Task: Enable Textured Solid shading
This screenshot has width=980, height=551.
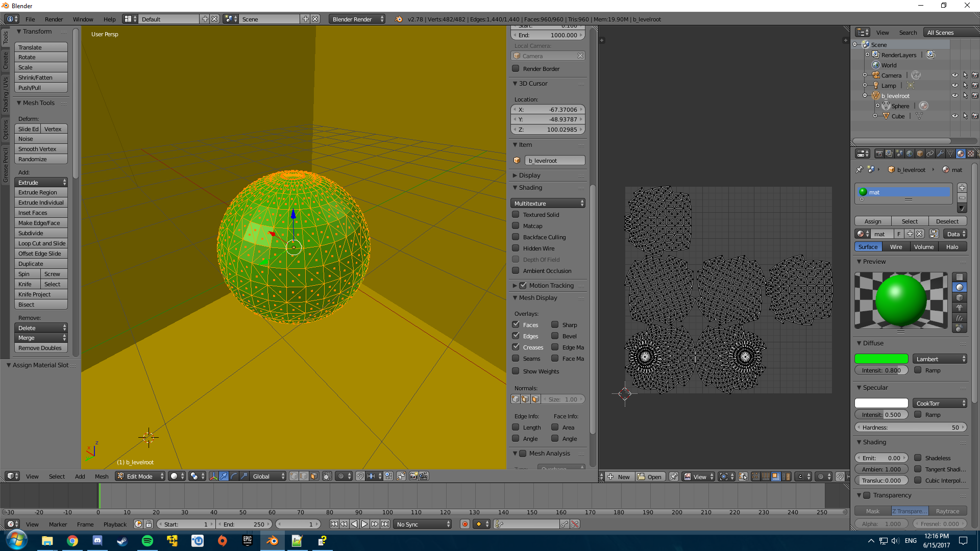Action: pos(516,214)
